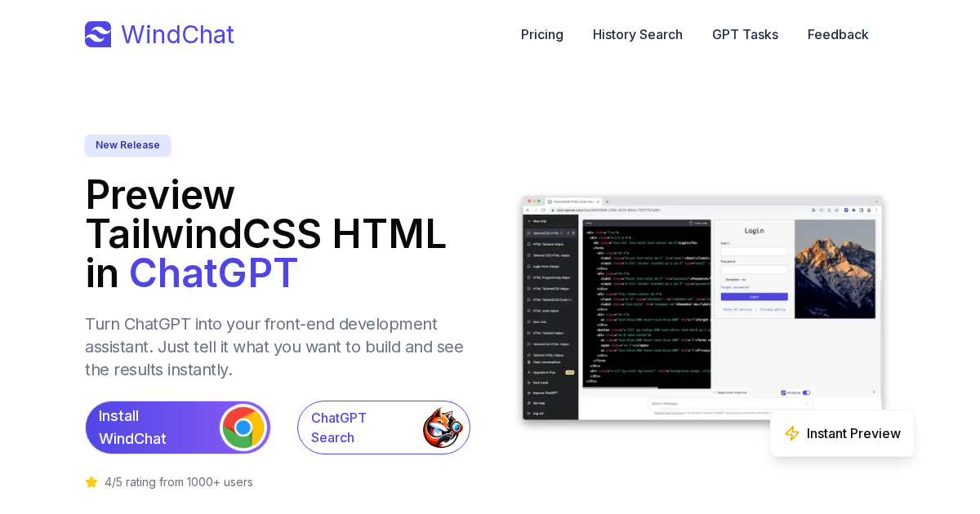Click the Instant Preview label card
This screenshot has height=514, width=980.
(x=842, y=433)
